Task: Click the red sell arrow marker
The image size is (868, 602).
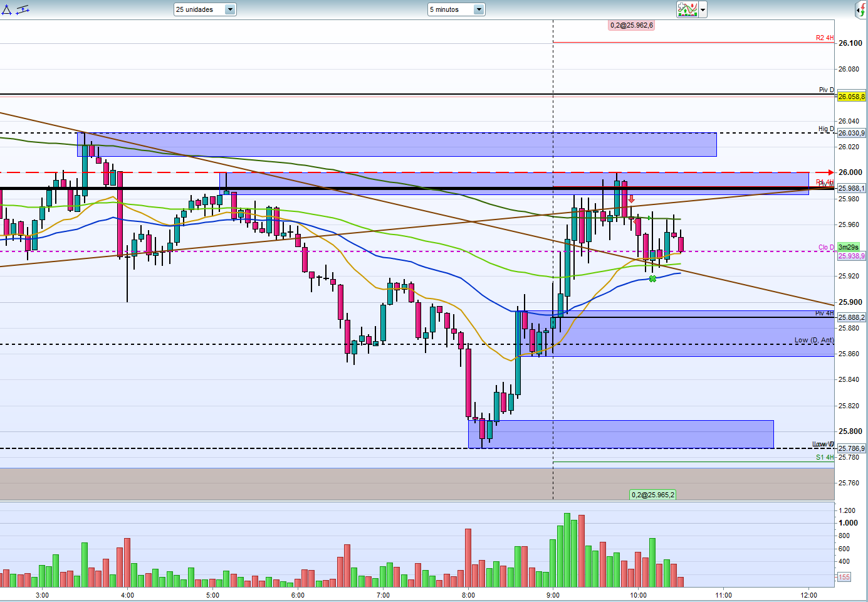Action: [632, 199]
